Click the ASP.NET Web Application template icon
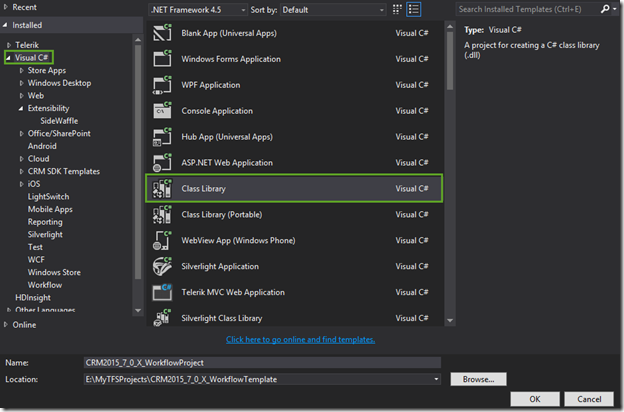This screenshot has height=412, width=624. click(162, 162)
